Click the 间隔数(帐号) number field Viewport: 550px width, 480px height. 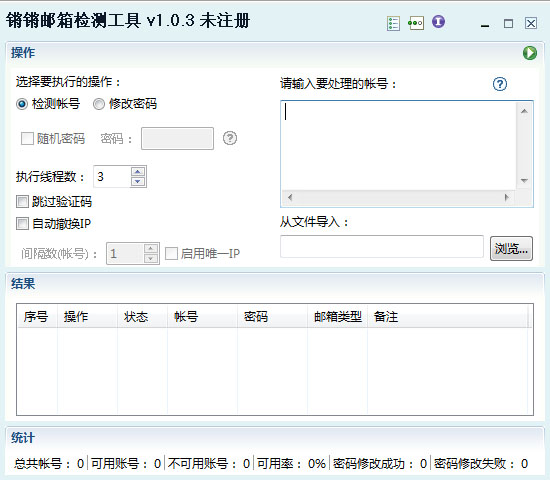tap(125, 253)
